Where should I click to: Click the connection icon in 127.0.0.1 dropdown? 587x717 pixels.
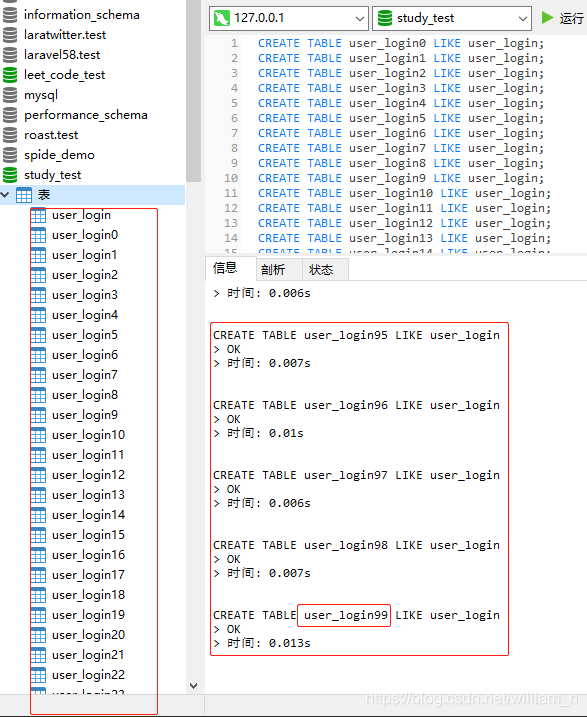(222, 18)
